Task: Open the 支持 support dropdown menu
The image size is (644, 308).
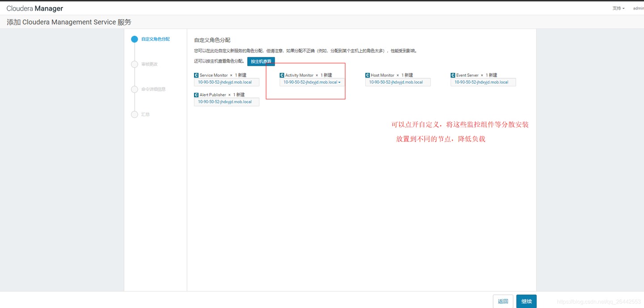Action: [x=619, y=8]
